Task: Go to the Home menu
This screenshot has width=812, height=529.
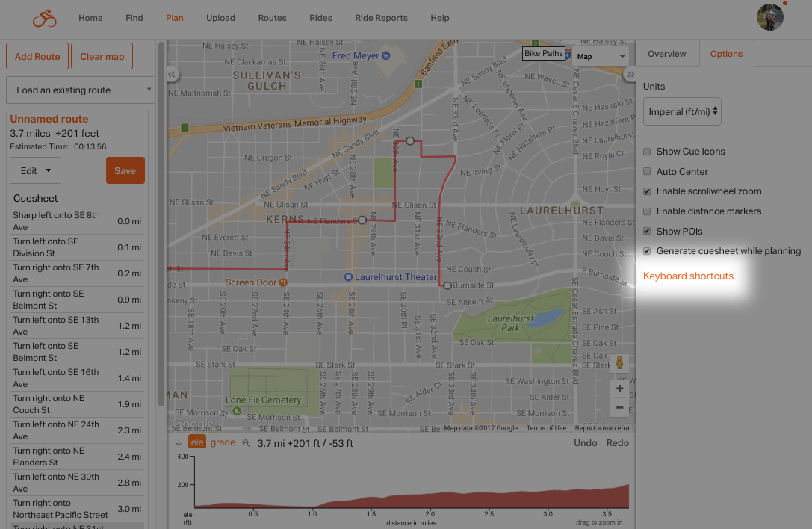Action: point(90,18)
